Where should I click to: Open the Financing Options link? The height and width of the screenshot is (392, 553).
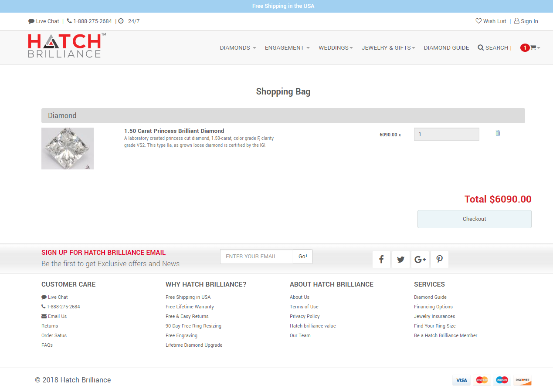(433, 307)
